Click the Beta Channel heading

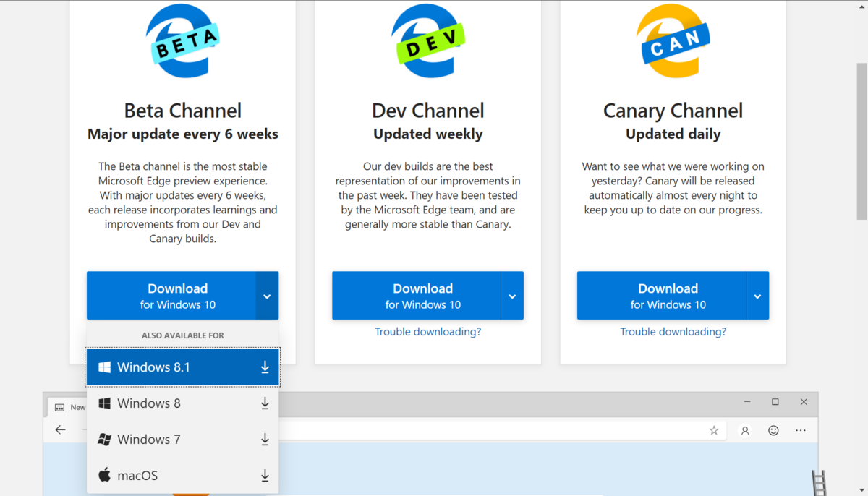[x=182, y=111]
